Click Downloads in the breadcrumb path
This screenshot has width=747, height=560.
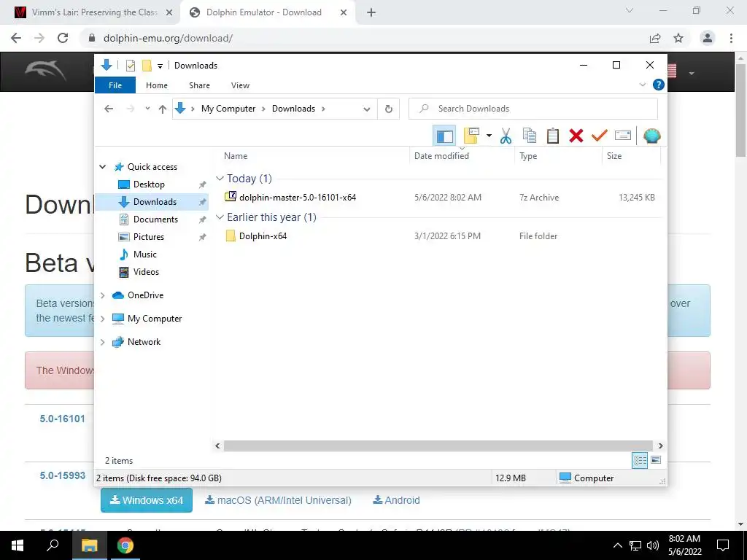point(293,109)
